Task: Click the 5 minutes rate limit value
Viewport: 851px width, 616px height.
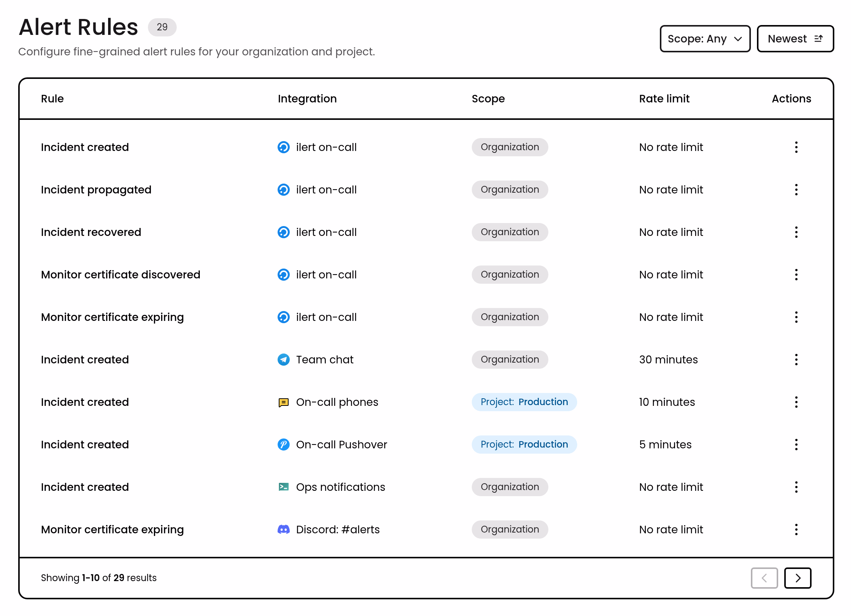Action: point(666,445)
